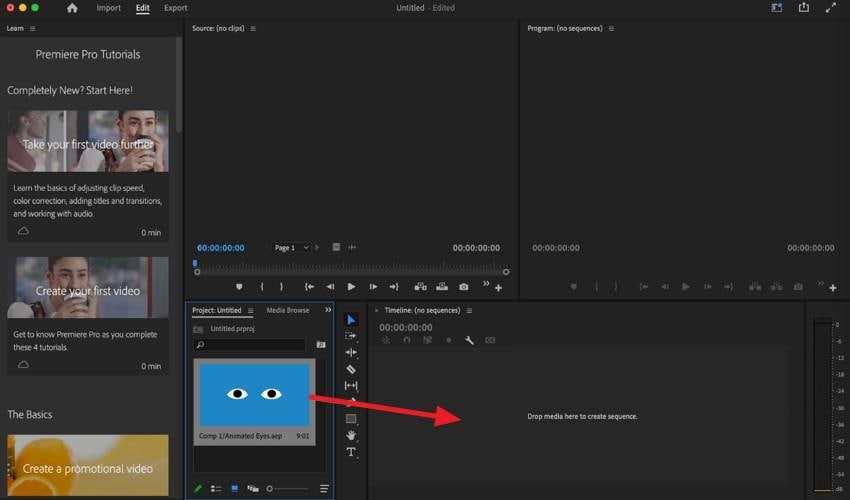Add marker in Source monitor
Screen dimensions: 850x500
pyautogui.click(x=239, y=286)
